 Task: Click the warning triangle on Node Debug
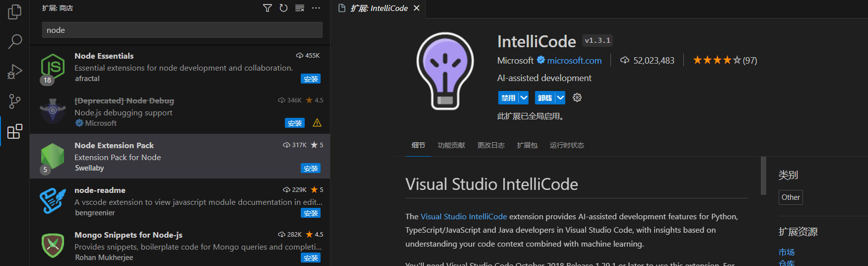click(x=317, y=123)
